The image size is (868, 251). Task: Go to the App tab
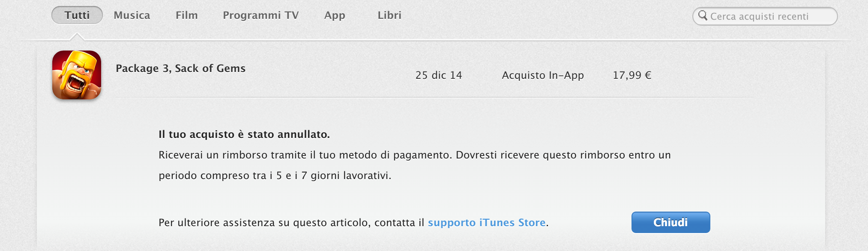[335, 15]
